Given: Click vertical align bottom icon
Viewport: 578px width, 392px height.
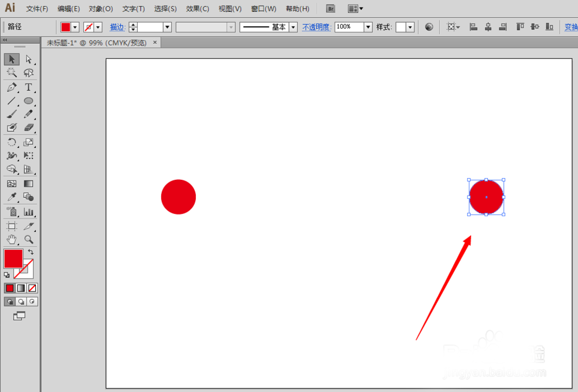Looking at the screenshot, I should pos(549,27).
